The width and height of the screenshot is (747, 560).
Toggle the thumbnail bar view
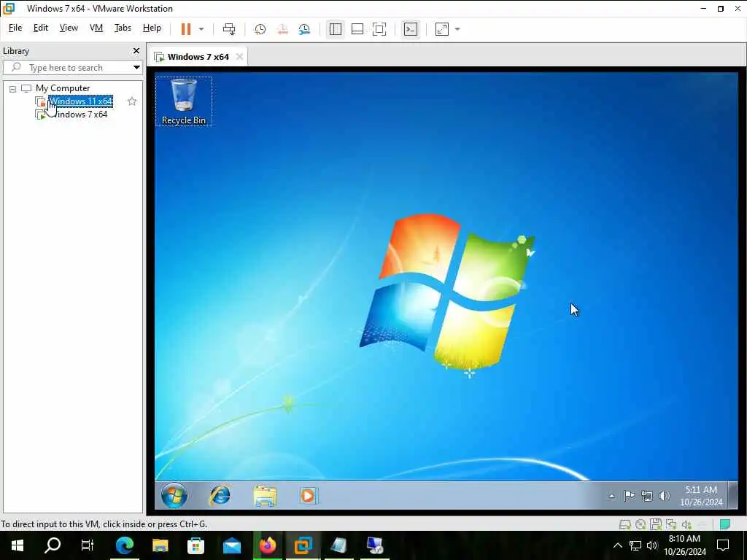pos(357,29)
